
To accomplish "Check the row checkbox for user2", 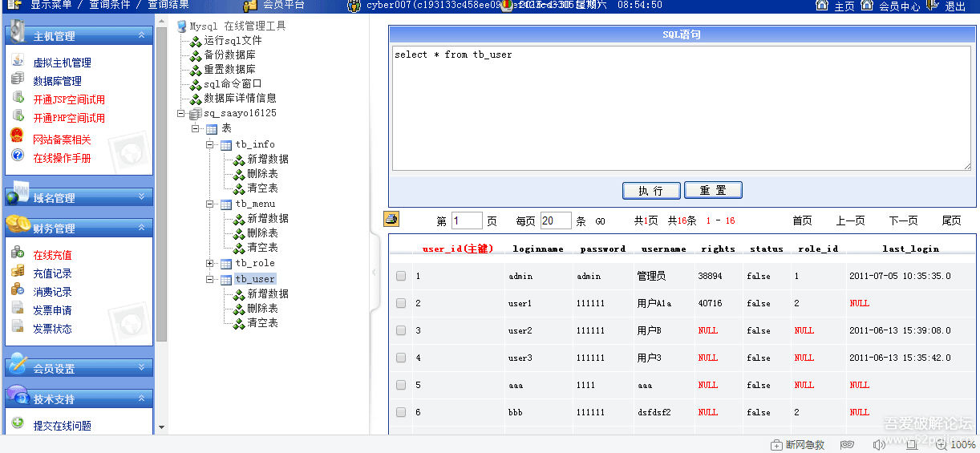I will click(x=401, y=330).
